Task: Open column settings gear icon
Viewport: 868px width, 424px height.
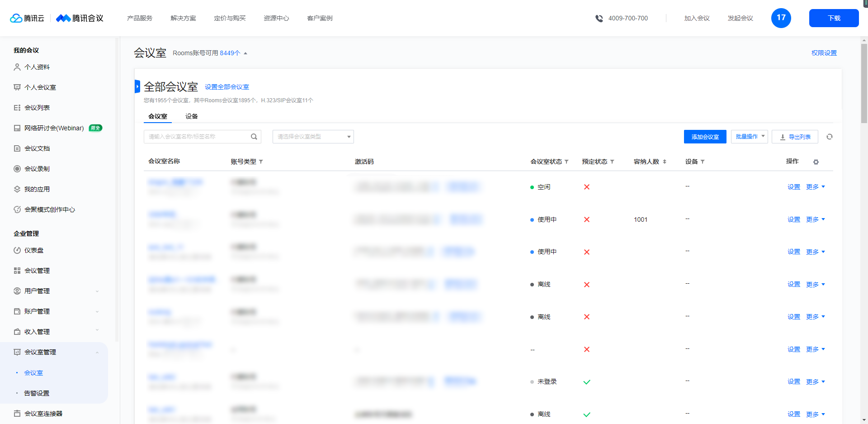Action: click(816, 162)
